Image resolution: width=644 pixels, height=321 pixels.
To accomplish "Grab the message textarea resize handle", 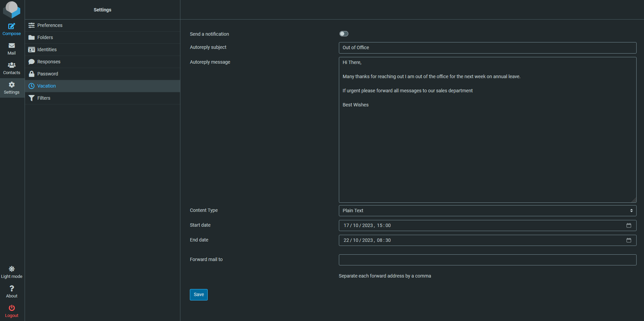I will pyautogui.click(x=634, y=200).
